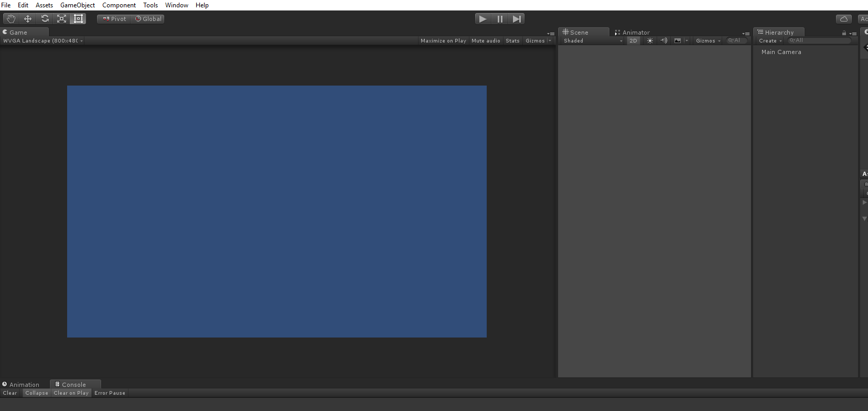This screenshot has width=868, height=411.
Task: Click Gizmos button in Game view
Action: [x=535, y=40]
